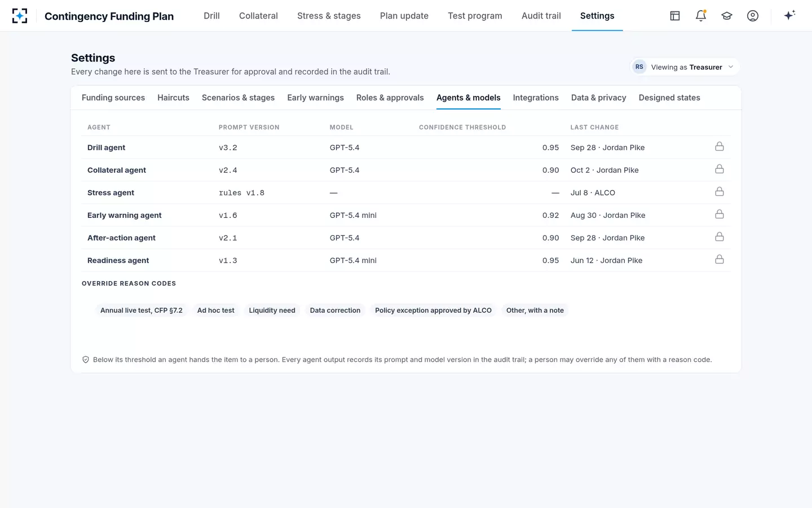Click the lock icon for After-action agent
Viewport: 812px width, 508px height.
(720, 237)
